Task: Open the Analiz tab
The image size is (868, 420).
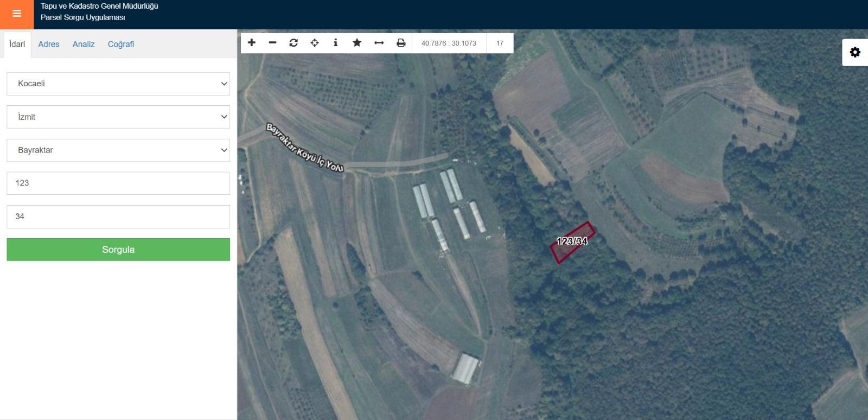Action: coord(84,44)
